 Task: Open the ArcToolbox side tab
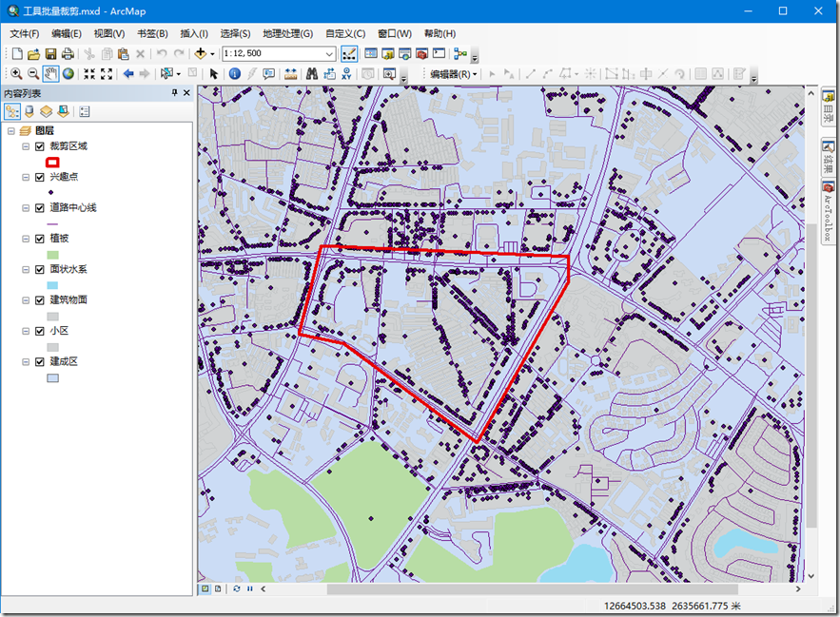click(829, 213)
